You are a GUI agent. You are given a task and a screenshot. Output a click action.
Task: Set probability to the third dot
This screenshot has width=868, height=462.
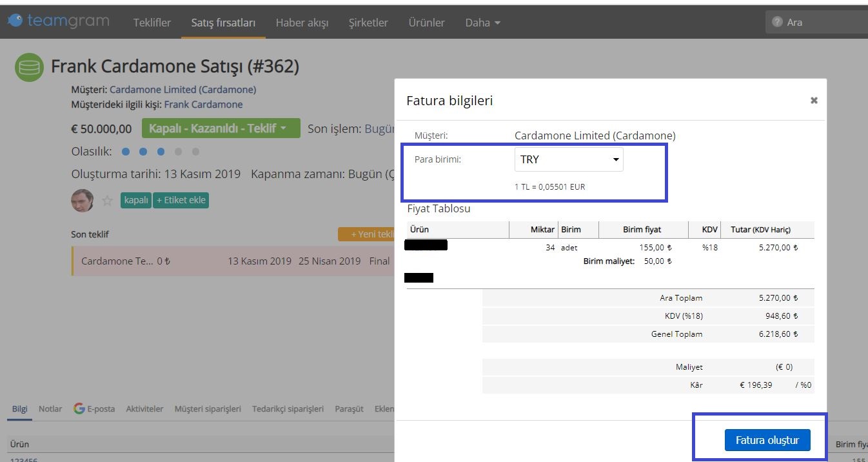coord(161,152)
